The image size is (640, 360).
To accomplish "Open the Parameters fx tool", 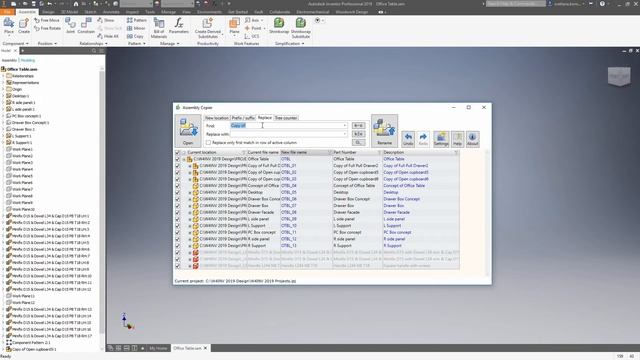I will 178,26.
